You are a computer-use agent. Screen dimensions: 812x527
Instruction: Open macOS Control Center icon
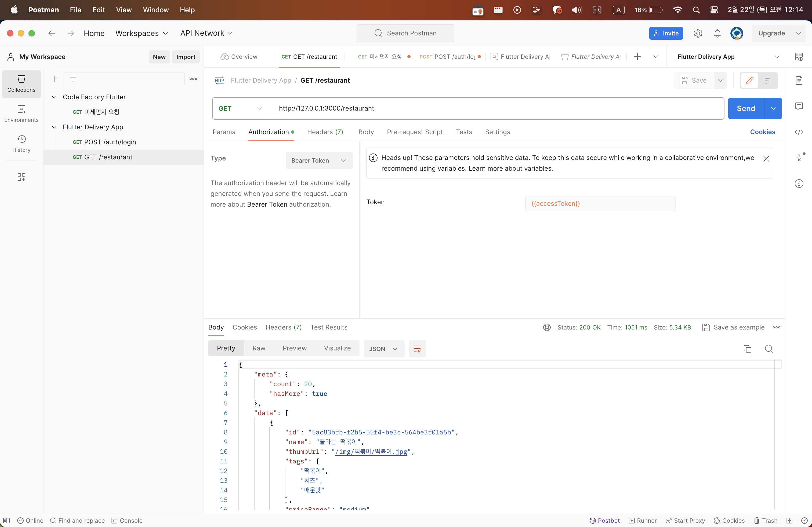714,10
